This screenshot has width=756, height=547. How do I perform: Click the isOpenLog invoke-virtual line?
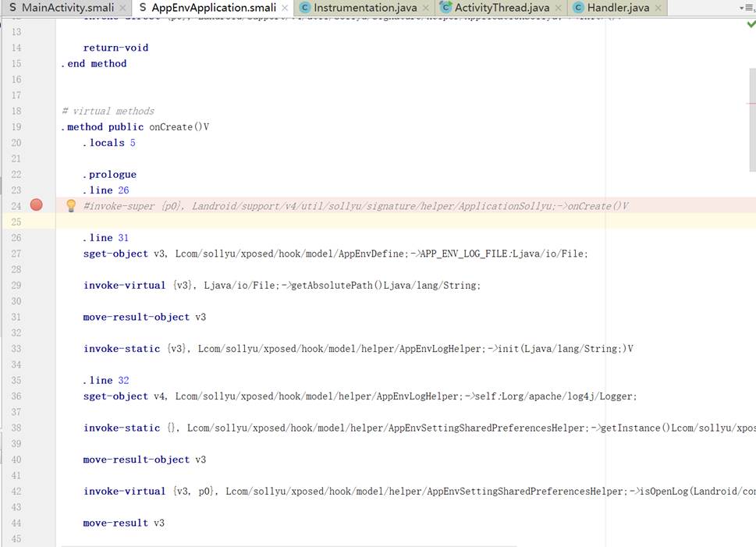pyautogui.click(x=420, y=492)
